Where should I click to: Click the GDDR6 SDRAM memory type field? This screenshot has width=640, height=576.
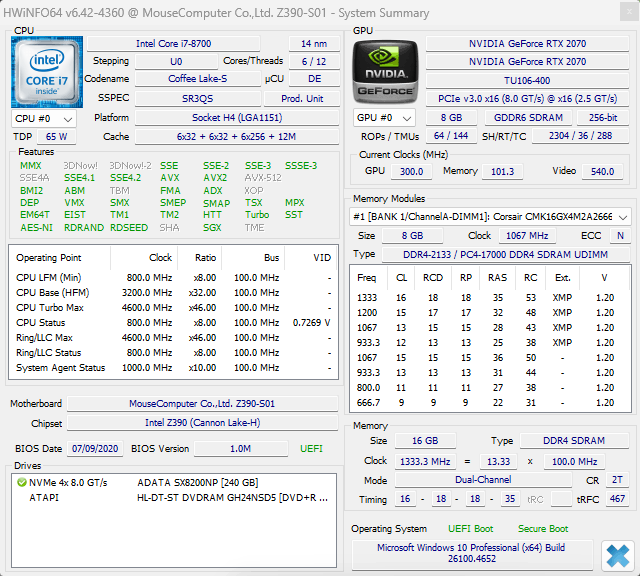click(x=528, y=118)
